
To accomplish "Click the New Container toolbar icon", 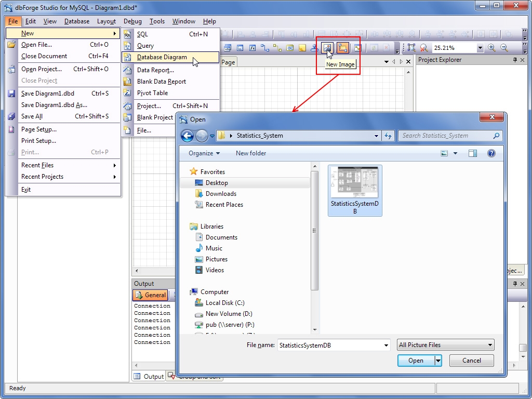I will coord(290,48).
